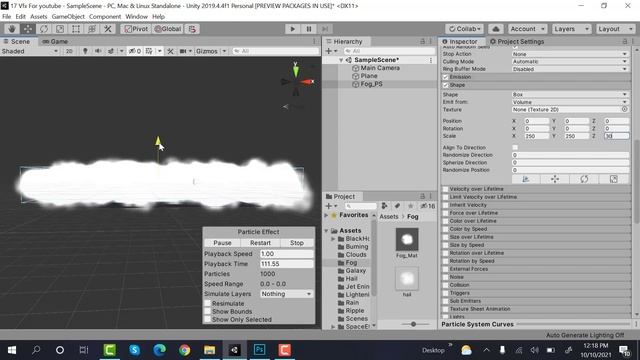Toggle scene lighting bulb icon

(85, 51)
